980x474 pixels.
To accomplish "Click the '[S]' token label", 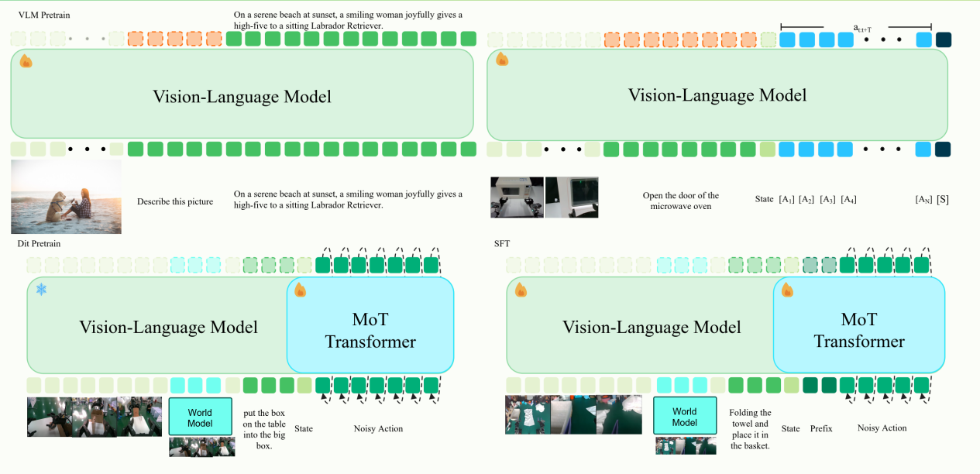I will (943, 200).
